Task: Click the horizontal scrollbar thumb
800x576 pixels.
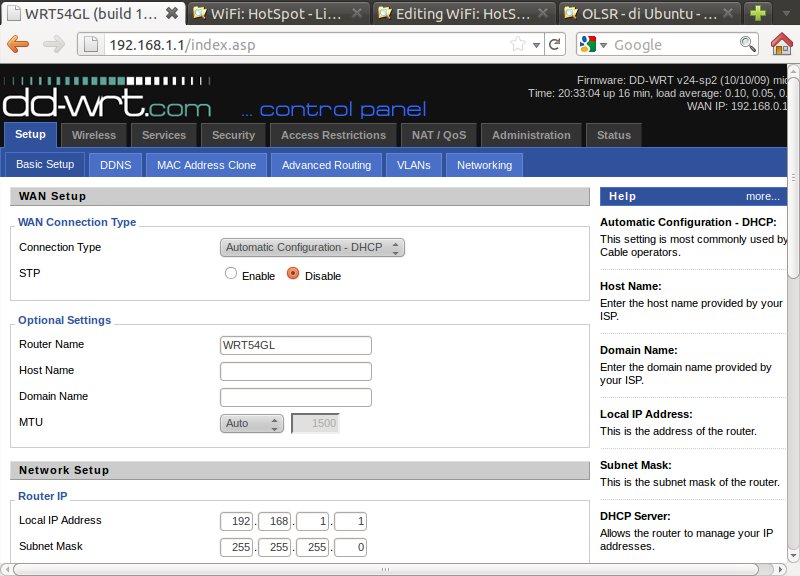Action: click(x=386, y=569)
